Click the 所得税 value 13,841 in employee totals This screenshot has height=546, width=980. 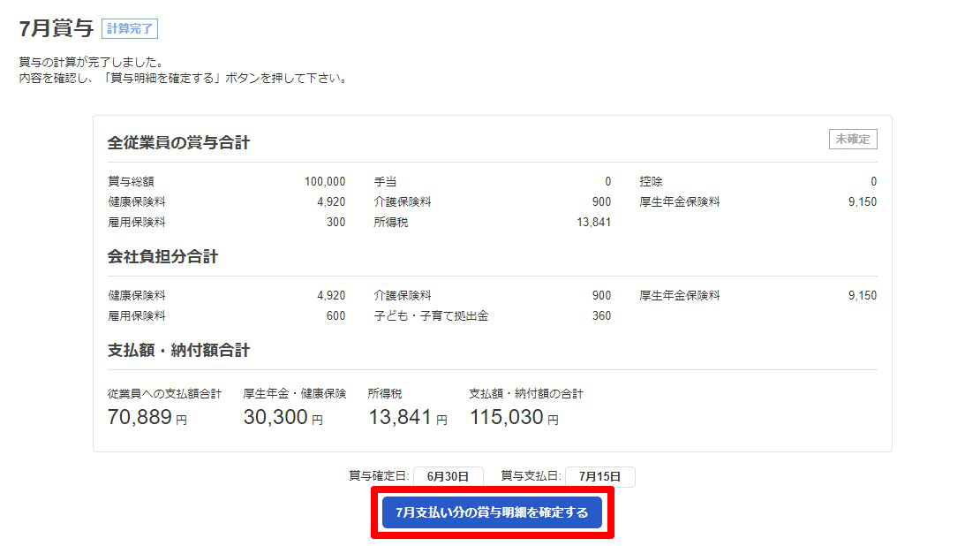coord(593,222)
